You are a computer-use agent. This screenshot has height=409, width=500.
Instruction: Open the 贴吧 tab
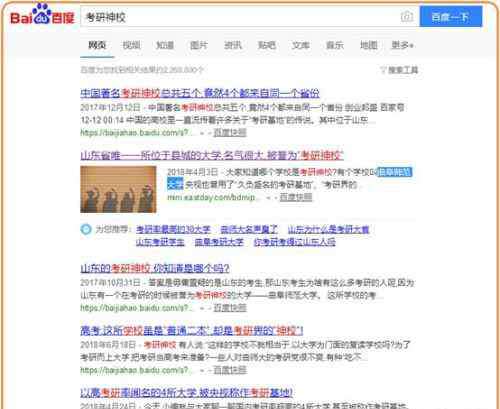pyautogui.click(x=267, y=45)
